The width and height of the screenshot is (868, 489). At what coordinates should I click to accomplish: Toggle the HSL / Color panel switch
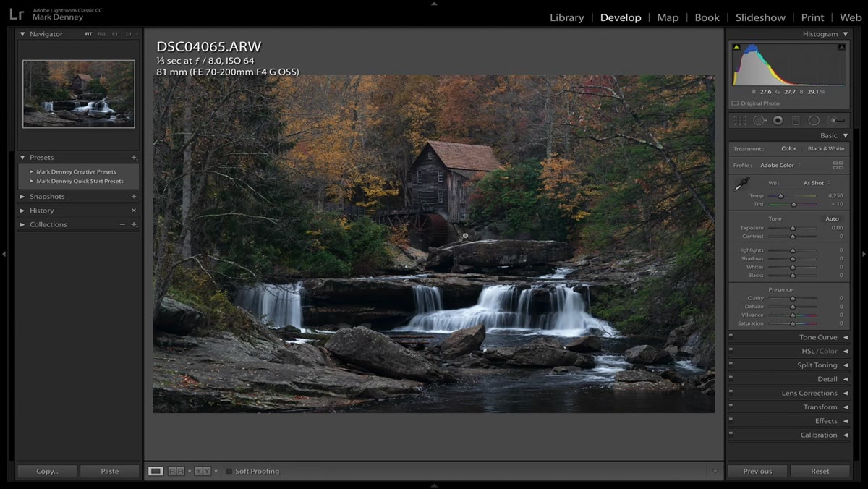click(731, 351)
